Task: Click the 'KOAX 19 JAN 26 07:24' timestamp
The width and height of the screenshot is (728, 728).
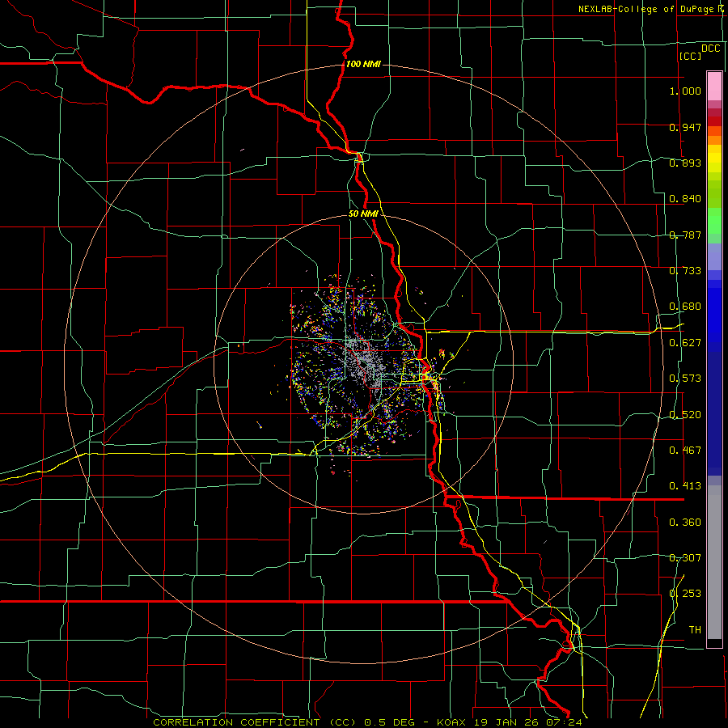Action: click(x=510, y=722)
